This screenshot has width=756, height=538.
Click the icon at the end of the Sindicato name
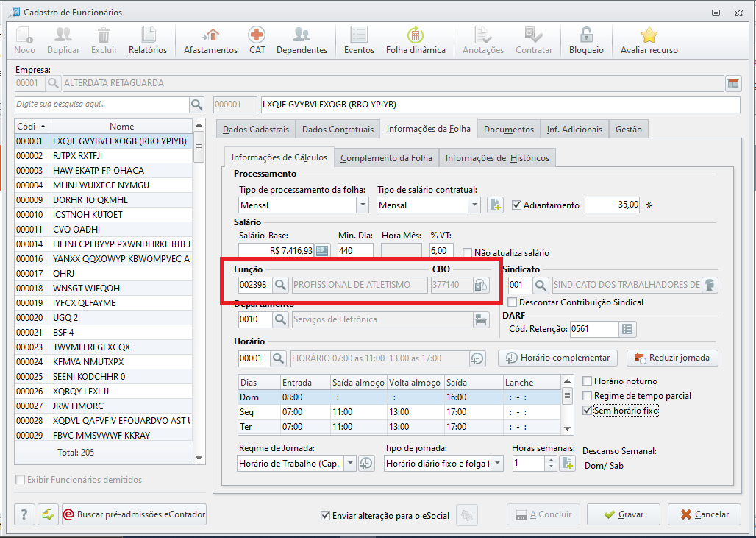(x=710, y=285)
